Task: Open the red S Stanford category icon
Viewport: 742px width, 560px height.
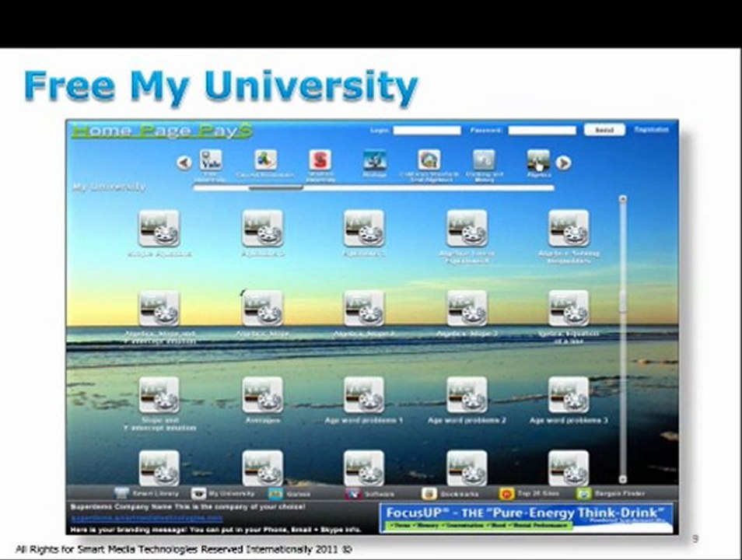Action: pyautogui.click(x=320, y=160)
